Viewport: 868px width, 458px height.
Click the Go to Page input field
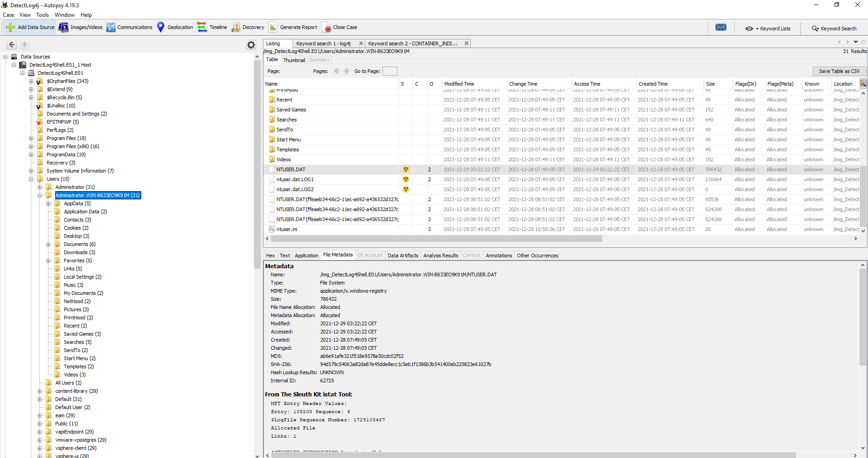click(x=389, y=71)
